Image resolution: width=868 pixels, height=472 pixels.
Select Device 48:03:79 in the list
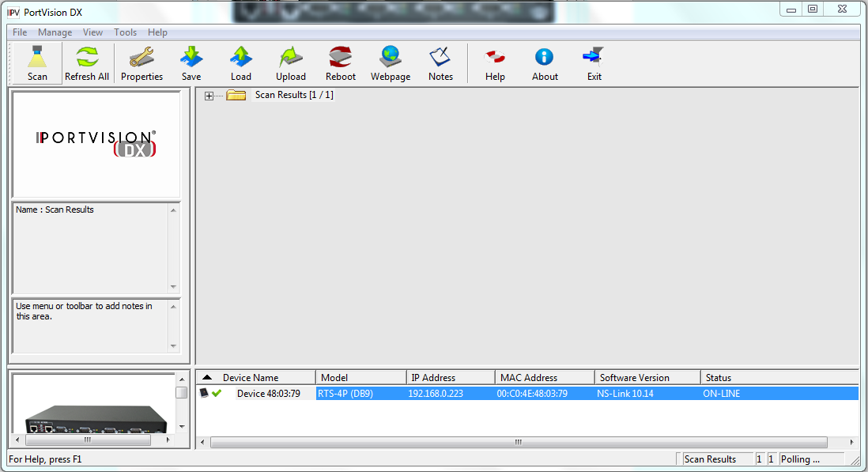click(269, 394)
